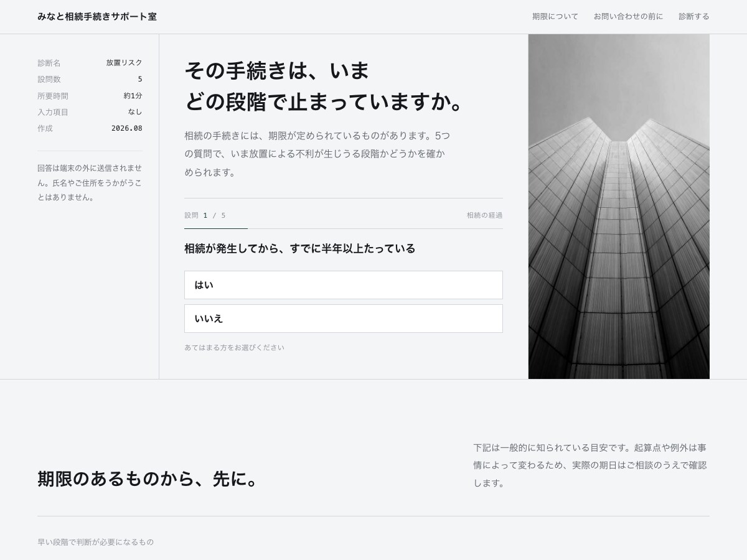
Task: Click the skyscraper photo
Action: tap(619, 207)
